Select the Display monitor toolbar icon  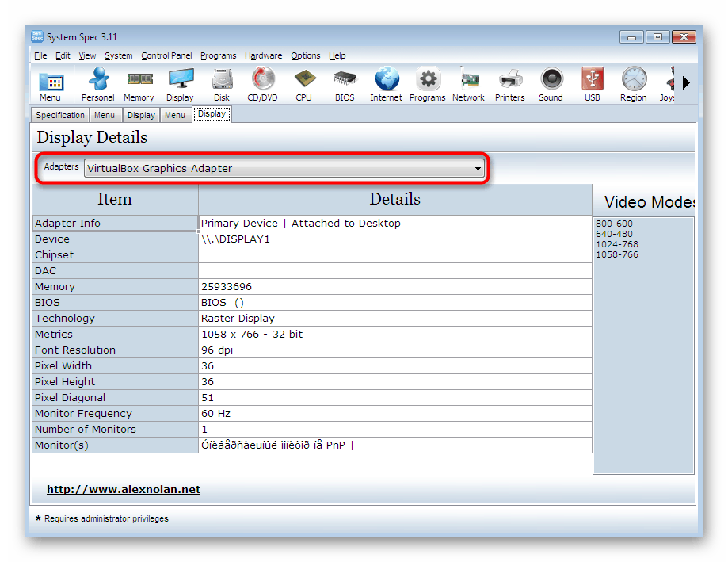pyautogui.click(x=180, y=85)
